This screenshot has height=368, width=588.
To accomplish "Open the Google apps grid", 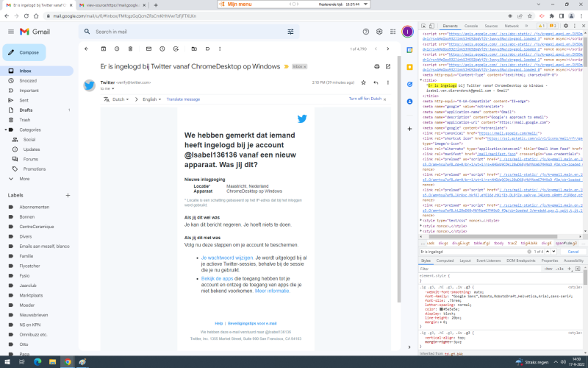I will pos(392,32).
